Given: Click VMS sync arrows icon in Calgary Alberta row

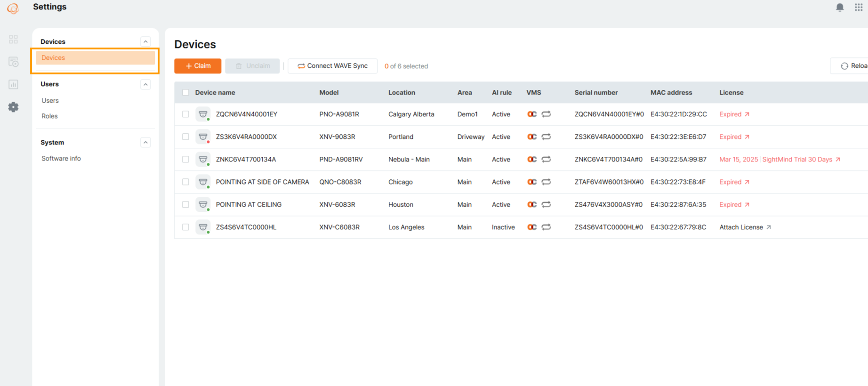Looking at the screenshot, I should (546, 114).
